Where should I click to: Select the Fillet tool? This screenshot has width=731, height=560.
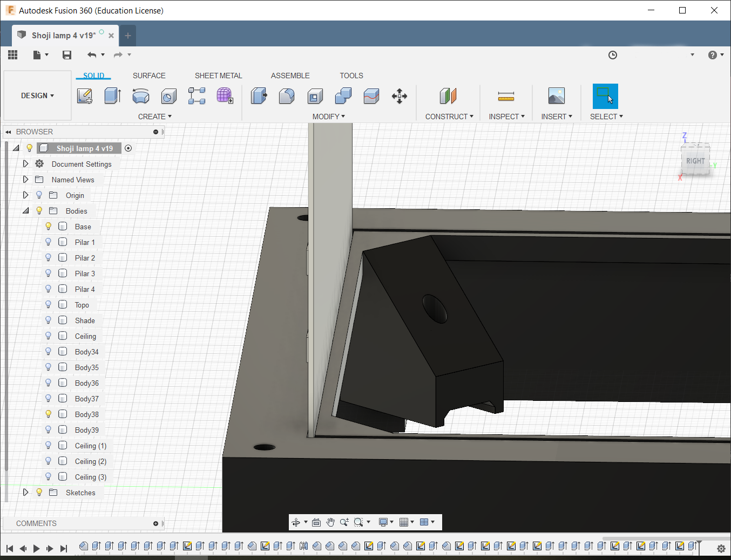(x=287, y=96)
